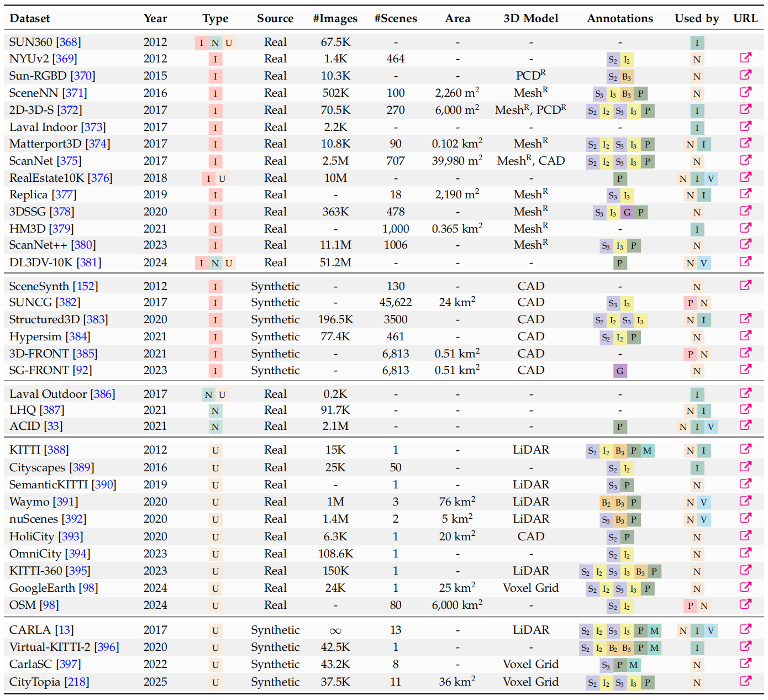768x700 pixels.
Task: Click the ACID dataset URL icon
Action: 745,425
